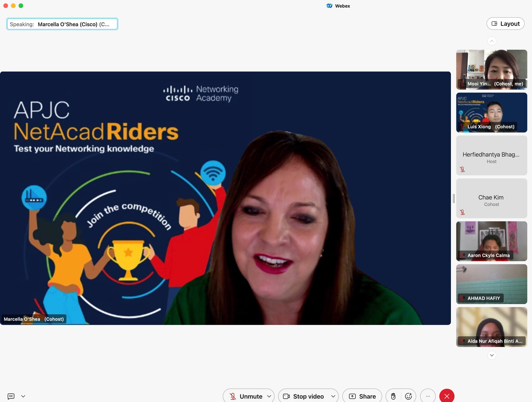This screenshot has height=402, width=532.
Task: Select Herfiedhantya Bhag... host tile
Action: pyautogui.click(x=492, y=155)
